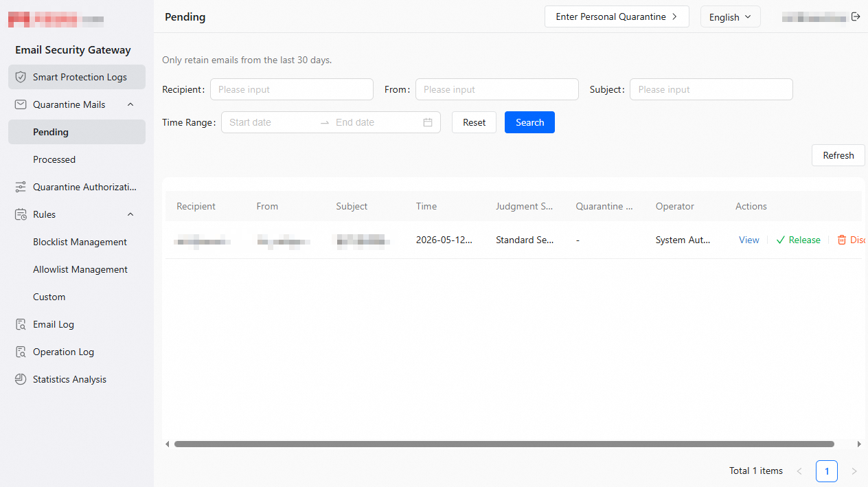Open Custom rules page
Screen dimensions: 868x487
click(77, 297)
